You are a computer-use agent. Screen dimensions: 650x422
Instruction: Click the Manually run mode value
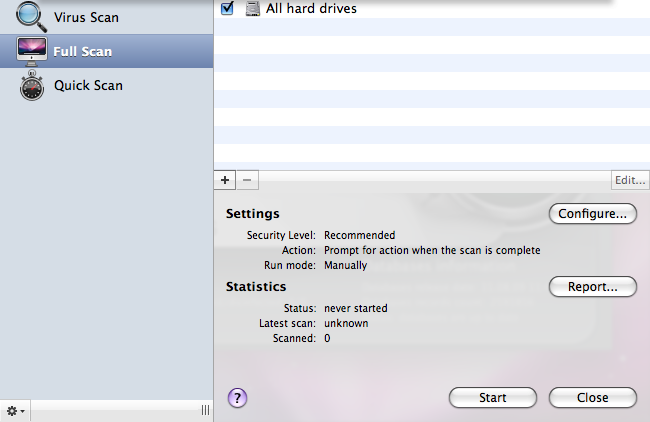345,265
